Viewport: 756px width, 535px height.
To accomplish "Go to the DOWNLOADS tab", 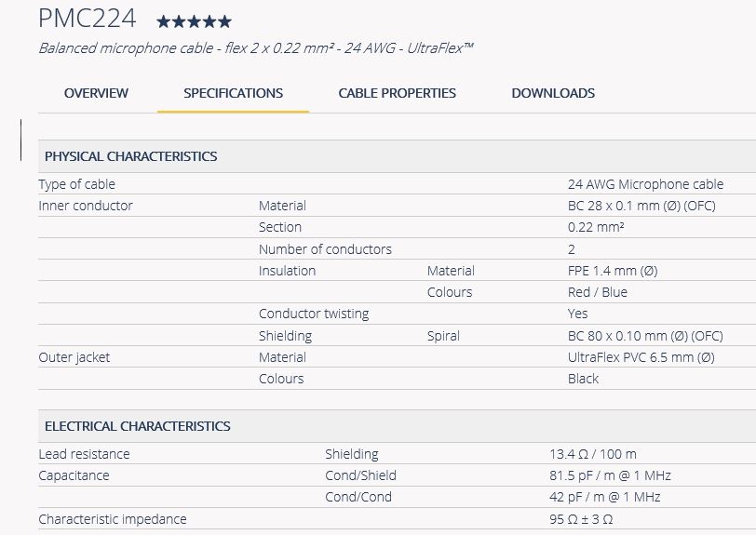I will tap(553, 93).
